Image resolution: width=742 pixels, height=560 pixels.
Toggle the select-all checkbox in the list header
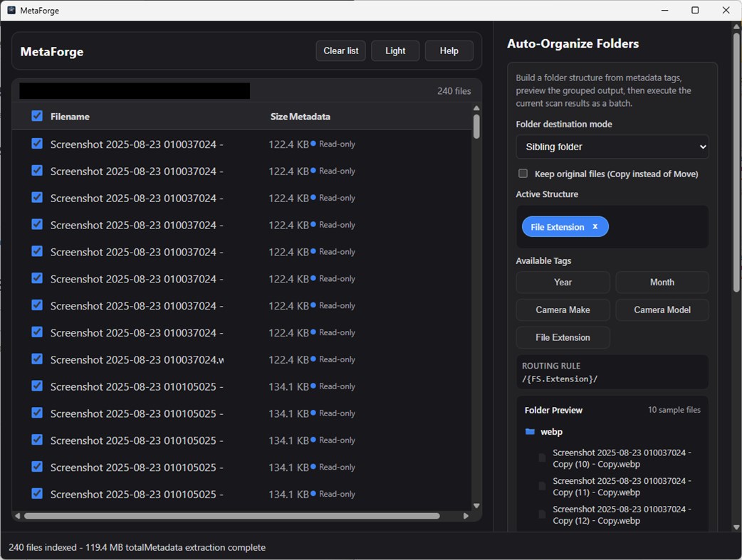(x=36, y=115)
